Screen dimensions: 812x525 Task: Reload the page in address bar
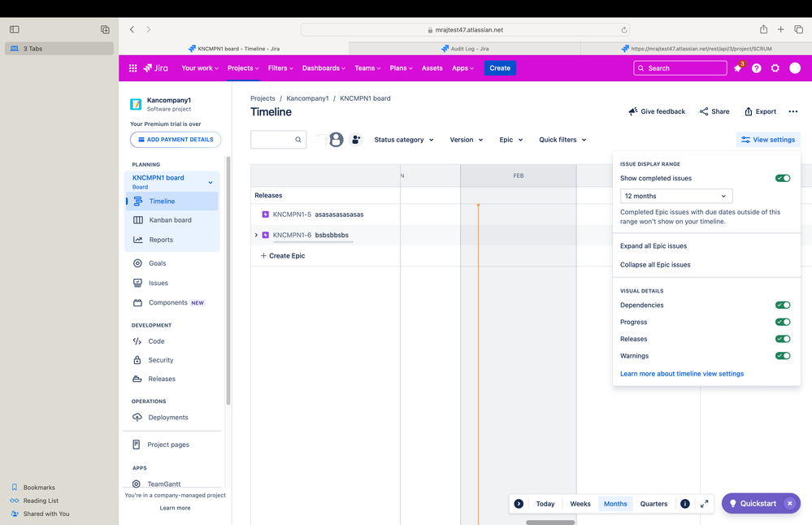tap(624, 30)
